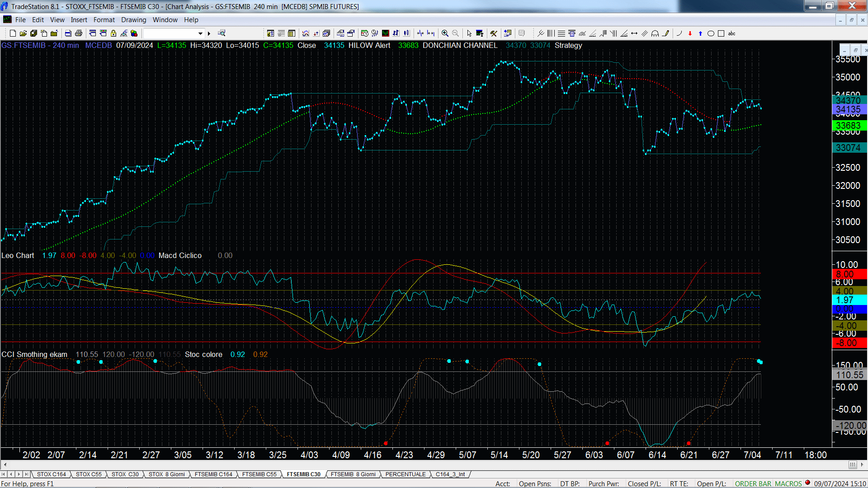Click the red down arrow tool
Image resolution: width=868 pixels, height=488 pixels.
[690, 33]
